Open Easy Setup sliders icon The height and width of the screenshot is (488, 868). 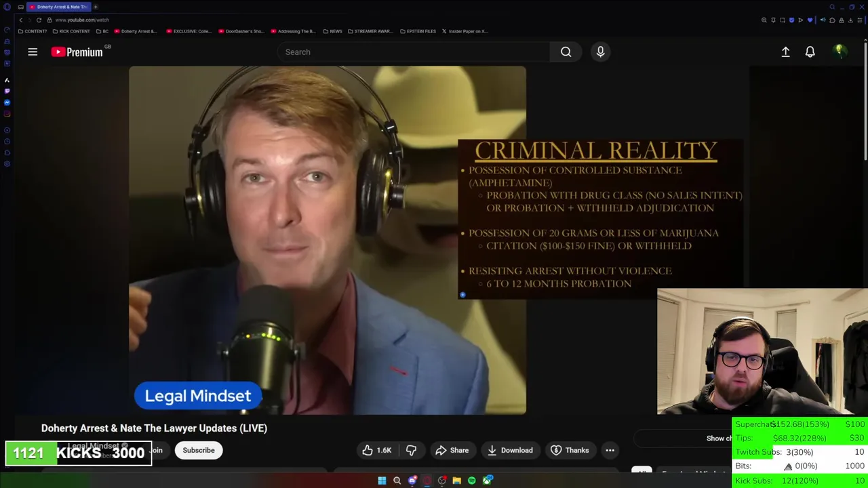point(860,20)
